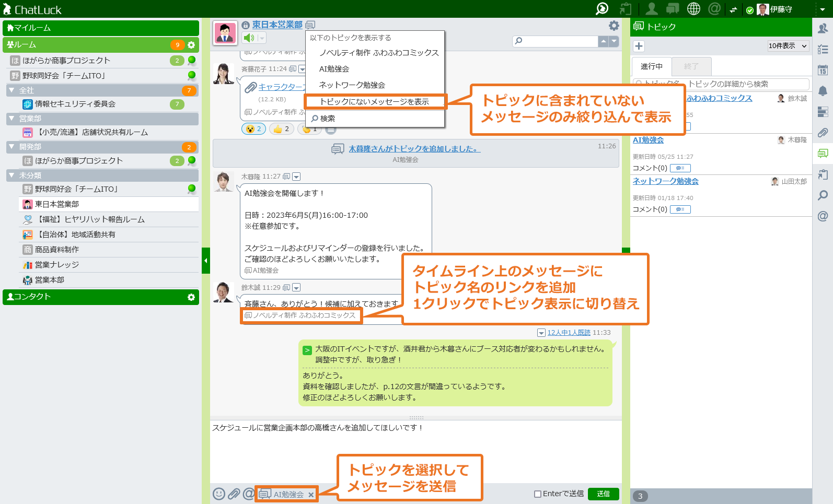Open the @ mentions icon in right sidebar
Viewport: 833px width, 504px height.
(x=823, y=216)
